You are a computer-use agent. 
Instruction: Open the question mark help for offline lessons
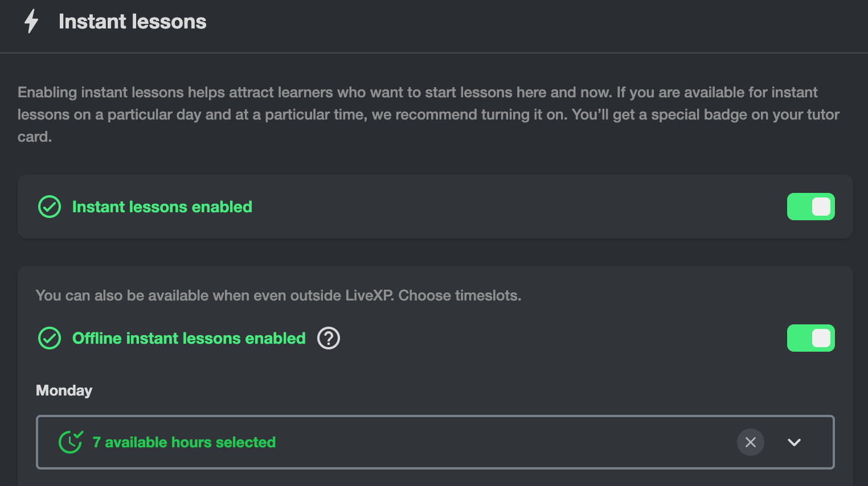329,338
